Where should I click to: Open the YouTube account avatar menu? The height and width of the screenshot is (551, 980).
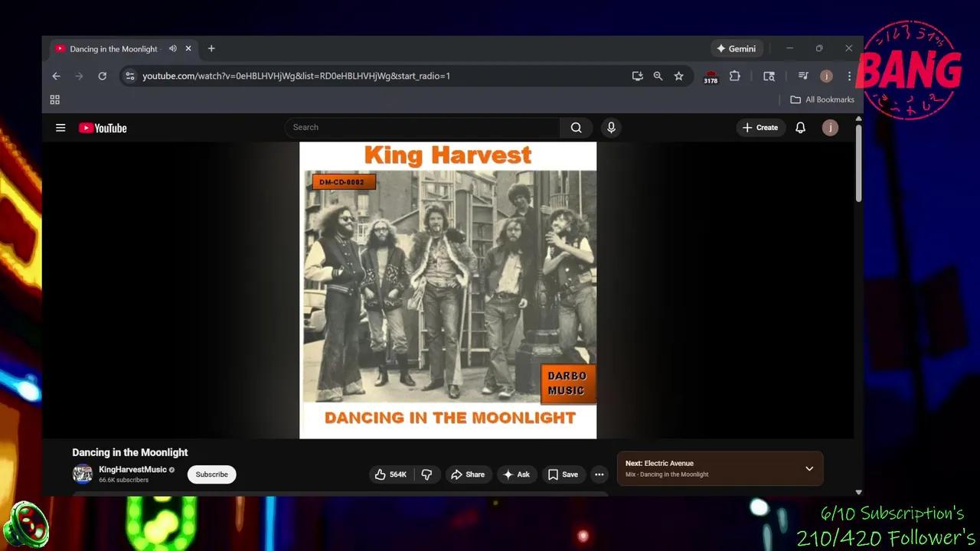[830, 128]
